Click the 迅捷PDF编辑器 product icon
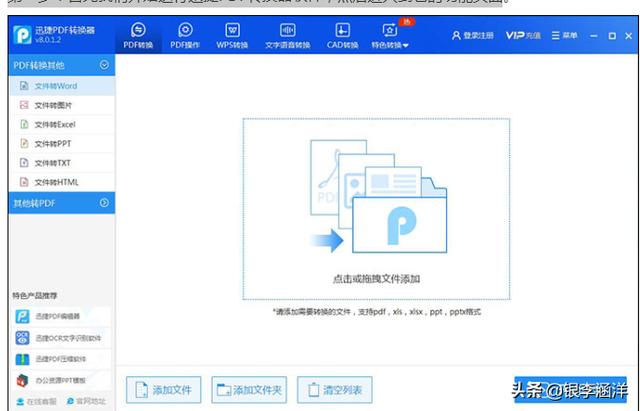Image resolution: width=640 pixels, height=411 pixels. 22,316
